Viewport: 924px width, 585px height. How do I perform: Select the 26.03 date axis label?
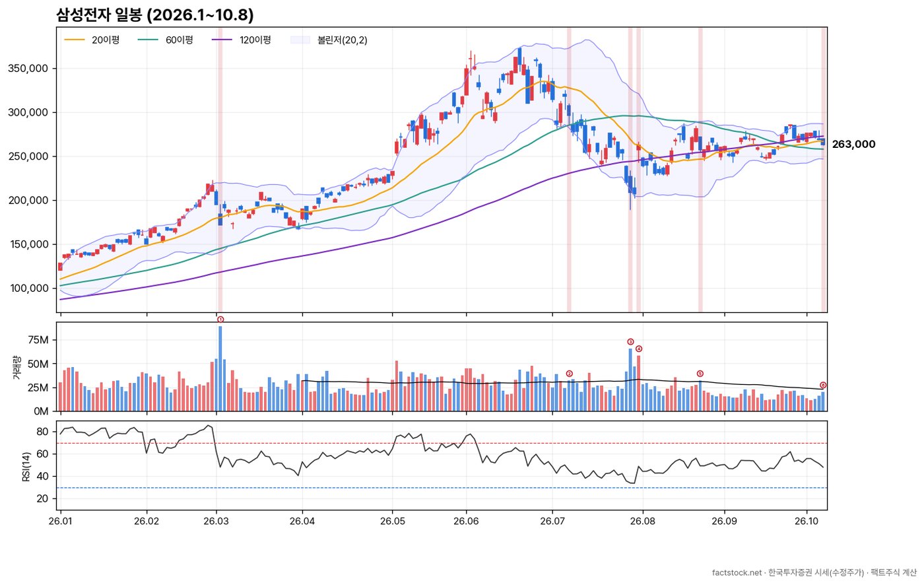click(217, 521)
